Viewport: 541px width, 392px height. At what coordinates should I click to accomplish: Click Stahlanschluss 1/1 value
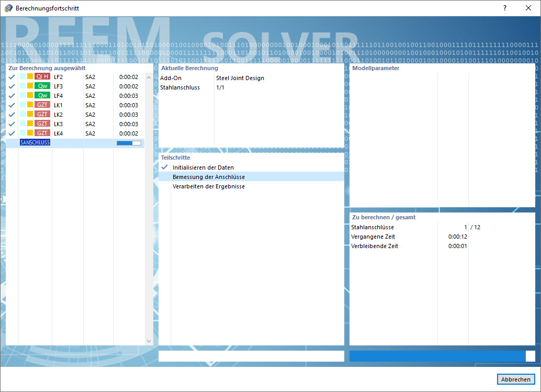[x=220, y=87]
